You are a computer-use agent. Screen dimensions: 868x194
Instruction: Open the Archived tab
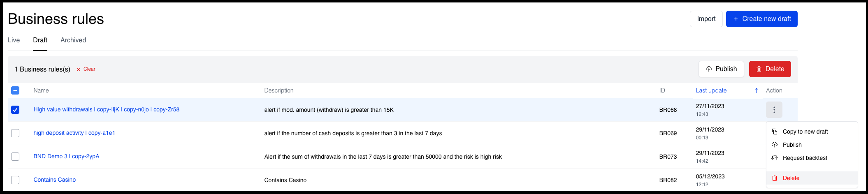(x=73, y=40)
